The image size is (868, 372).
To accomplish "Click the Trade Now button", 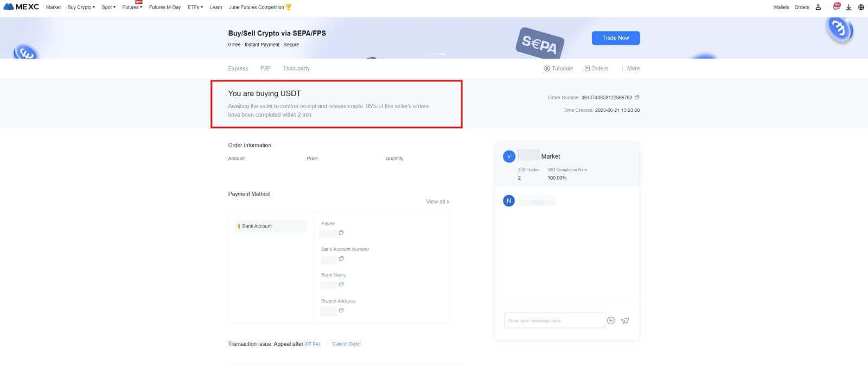I will pyautogui.click(x=616, y=38).
